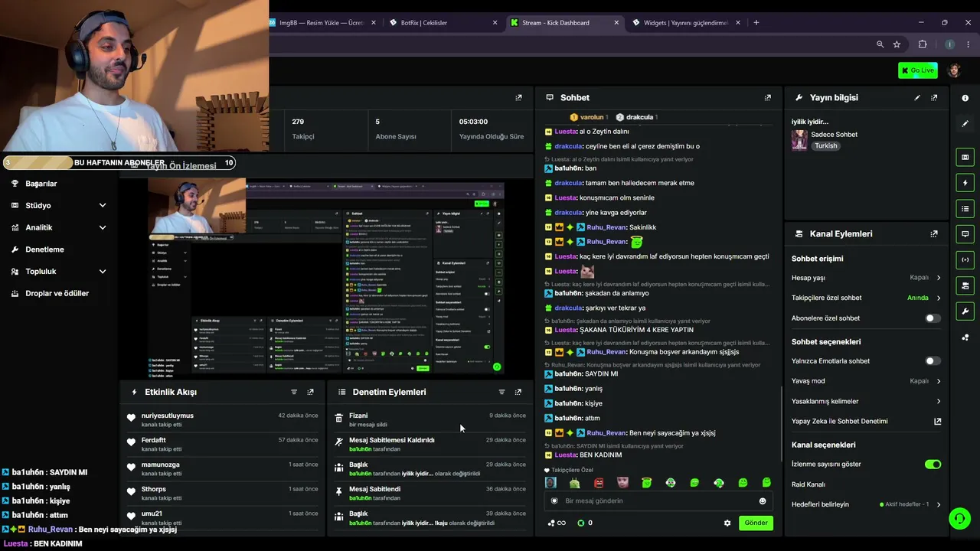The image size is (980, 551).
Task: Open a new browser tab
Action: pyautogui.click(x=756, y=23)
